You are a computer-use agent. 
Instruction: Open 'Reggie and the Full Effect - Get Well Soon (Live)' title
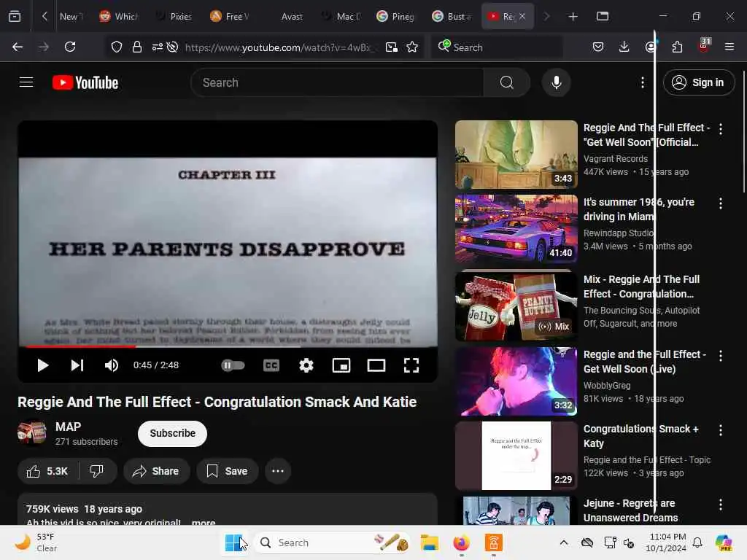coord(645,362)
